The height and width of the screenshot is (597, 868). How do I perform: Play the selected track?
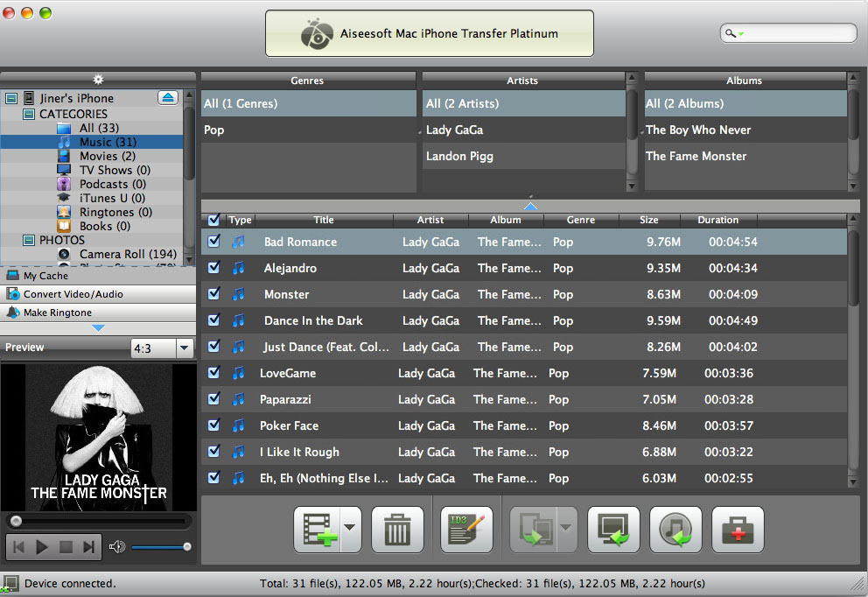pyautogui.click(x=41, y=547)
